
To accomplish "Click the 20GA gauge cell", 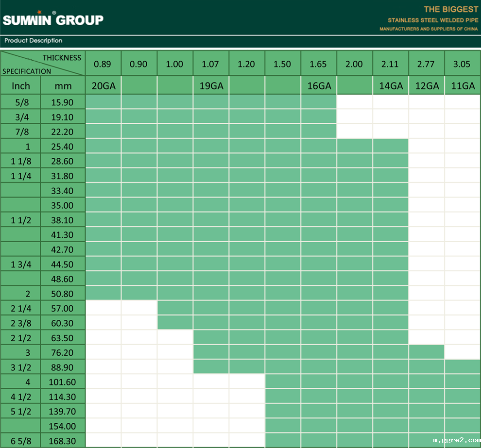I will 103,86.
